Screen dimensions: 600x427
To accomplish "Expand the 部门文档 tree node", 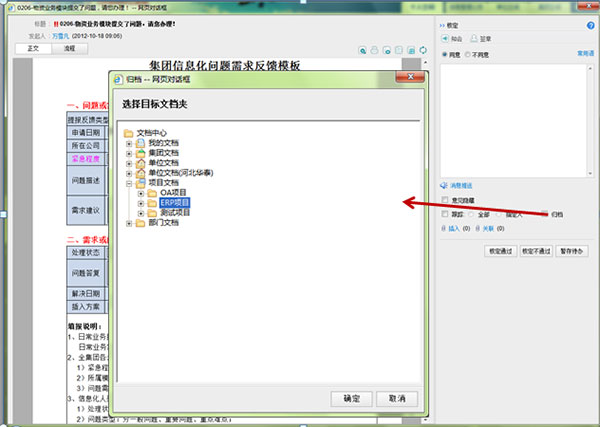I will pyautogui.click(x=129, y=223).
